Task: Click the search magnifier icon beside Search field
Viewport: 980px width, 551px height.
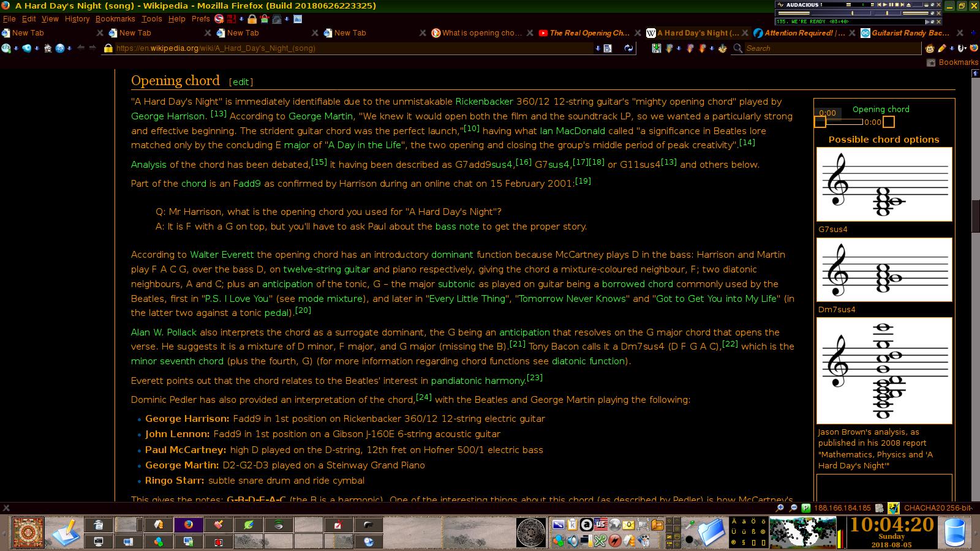Action: 737,48
